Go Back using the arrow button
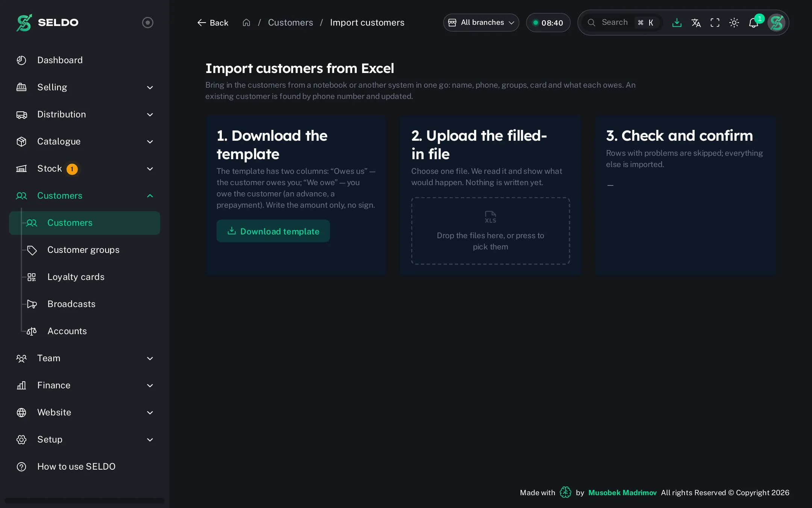812x508 pixels. click(x=213, y=23)
